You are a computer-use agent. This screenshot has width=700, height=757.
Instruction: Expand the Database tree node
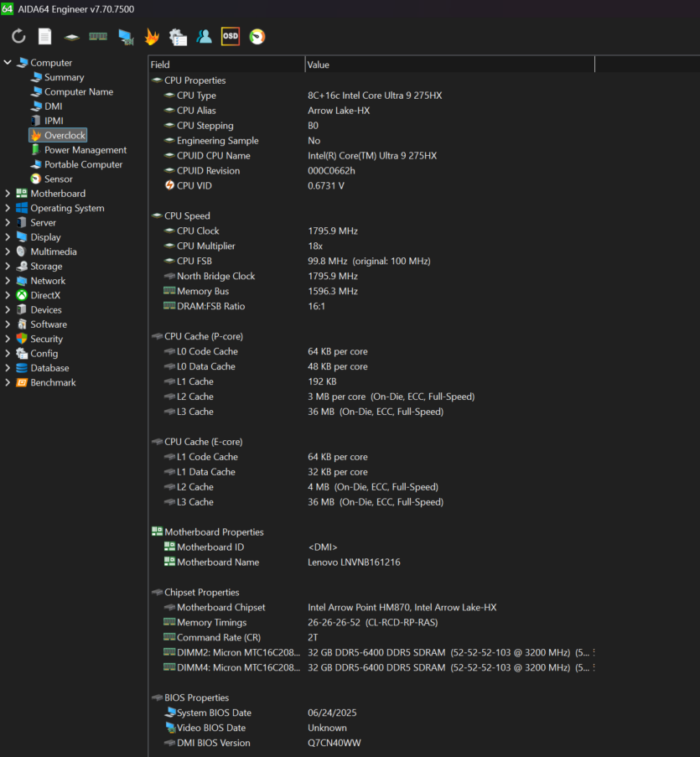(8, 368)
